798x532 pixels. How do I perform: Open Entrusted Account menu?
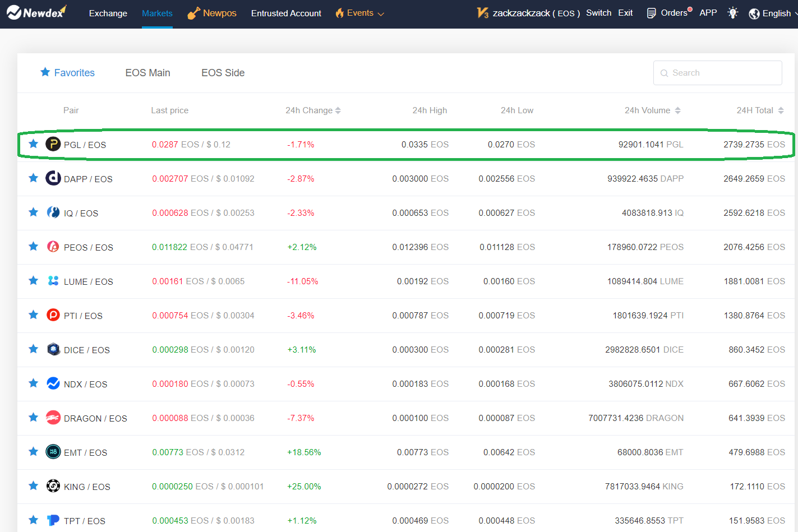(x=286, y=13)
